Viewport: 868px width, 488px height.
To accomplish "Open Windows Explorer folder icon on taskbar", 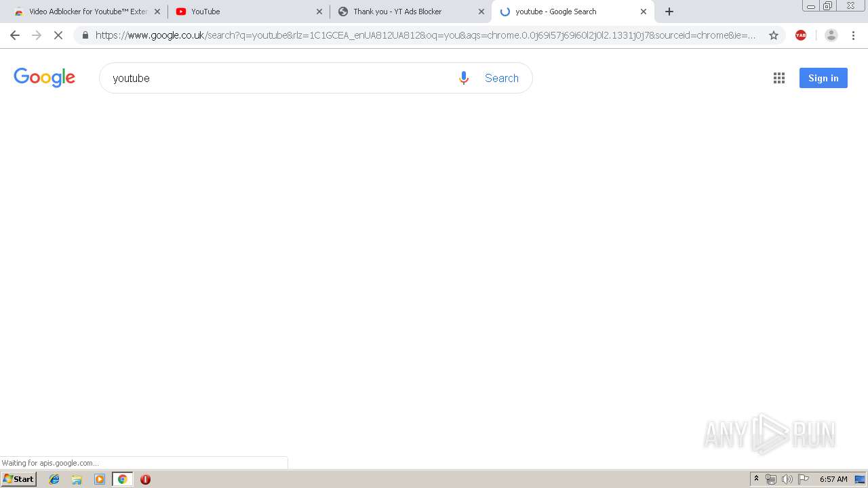I will pyautogui.click(x=77, y=479).
